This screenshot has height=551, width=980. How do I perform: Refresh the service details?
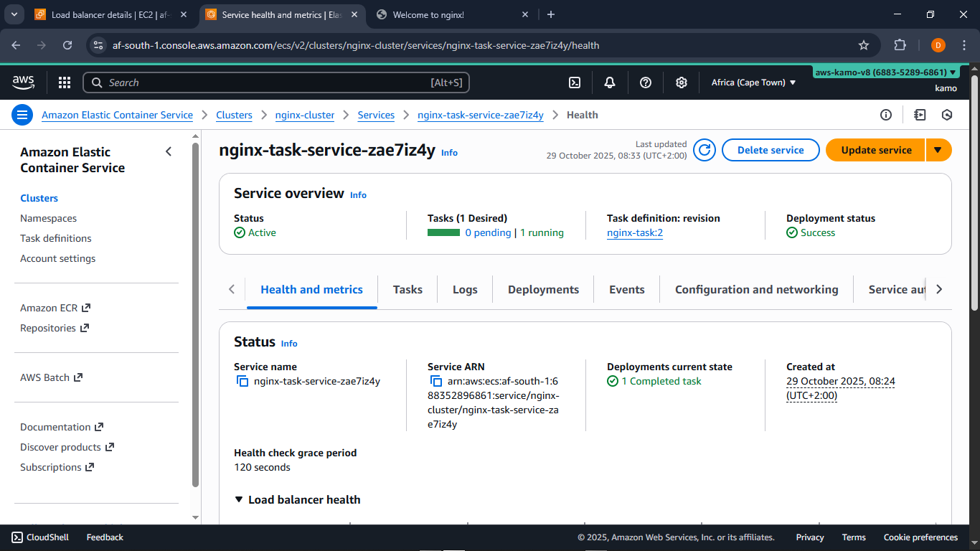pyautogui.click(x=704, y=150)
